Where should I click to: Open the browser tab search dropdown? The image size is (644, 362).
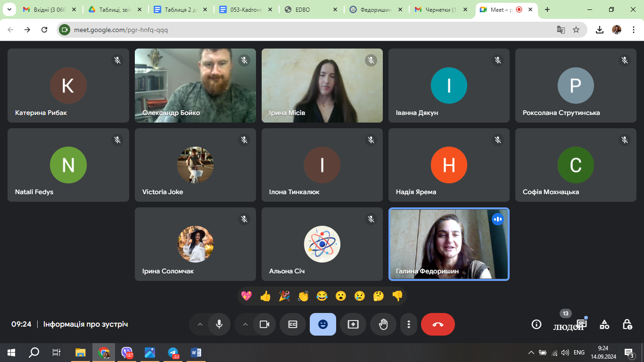(9, 9)
